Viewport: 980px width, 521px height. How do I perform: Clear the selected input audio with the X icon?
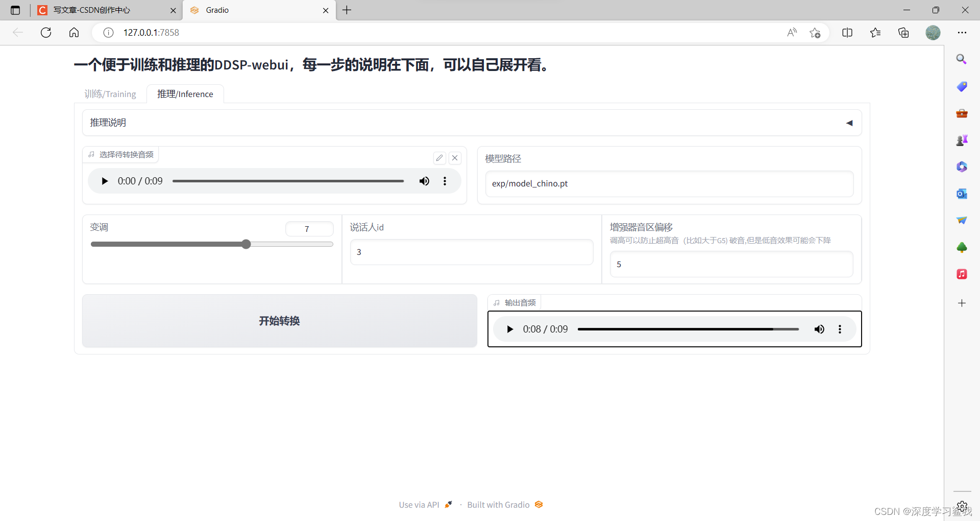[455, 158]
